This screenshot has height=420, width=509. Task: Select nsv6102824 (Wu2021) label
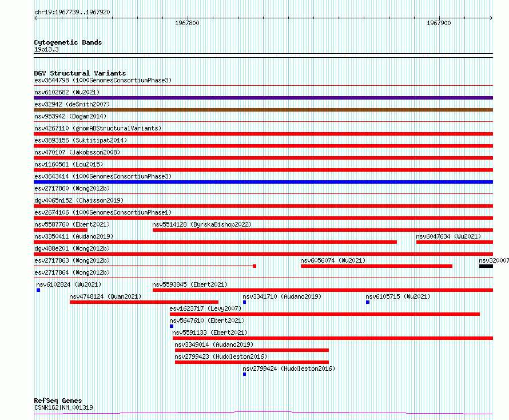pos(69,284)
